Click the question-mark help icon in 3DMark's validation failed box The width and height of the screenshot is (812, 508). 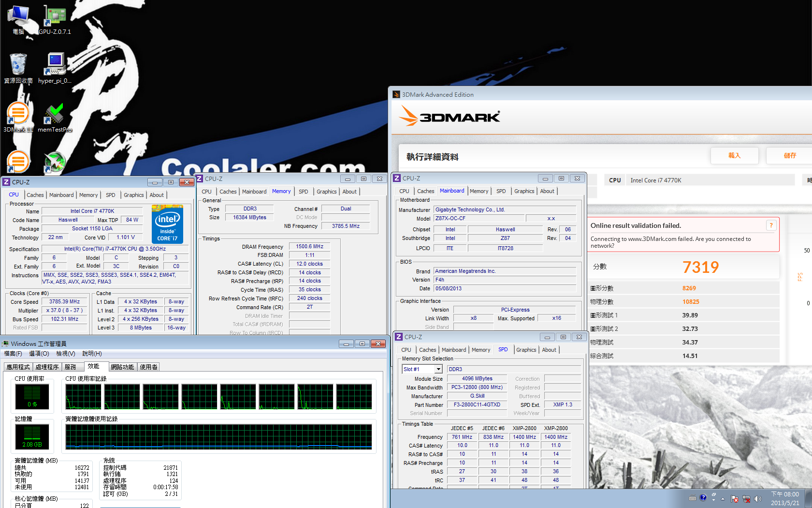[x=771, y=225]
